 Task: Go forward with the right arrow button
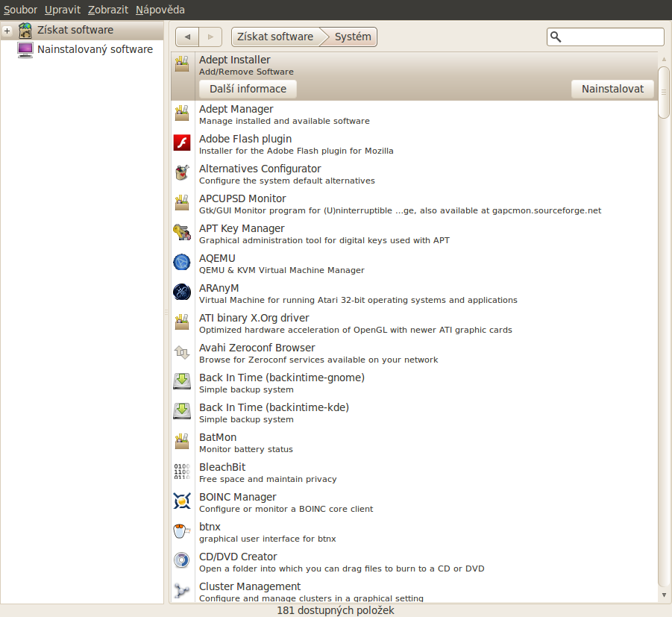[210, 37]
